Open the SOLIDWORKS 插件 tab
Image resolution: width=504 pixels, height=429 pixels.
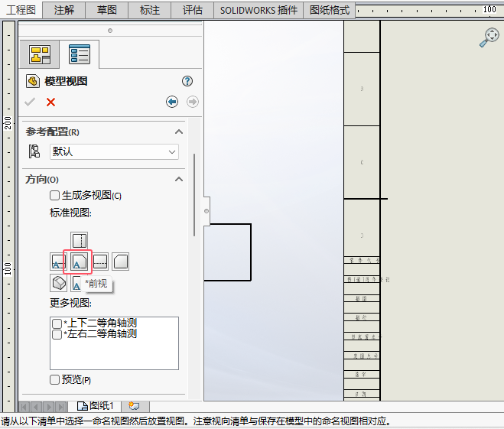tap(259, 10)
